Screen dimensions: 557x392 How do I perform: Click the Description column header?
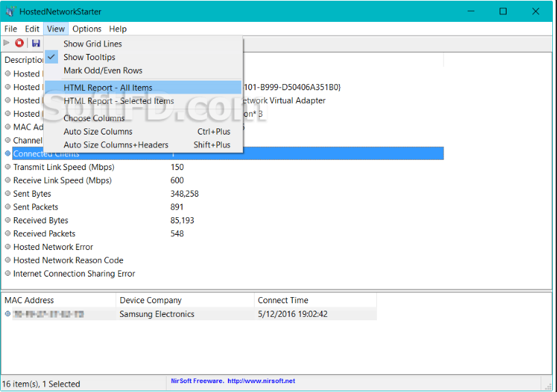coord(23,59)
